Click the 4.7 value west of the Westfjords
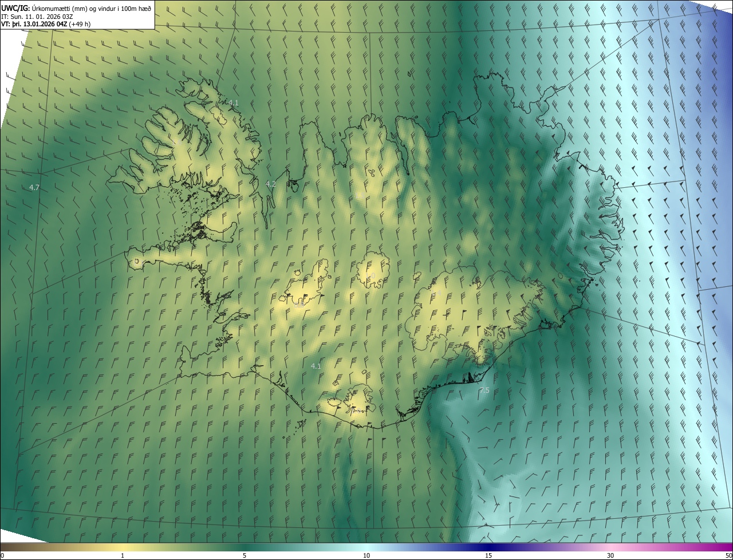733x560 pixels. (34, 187)
